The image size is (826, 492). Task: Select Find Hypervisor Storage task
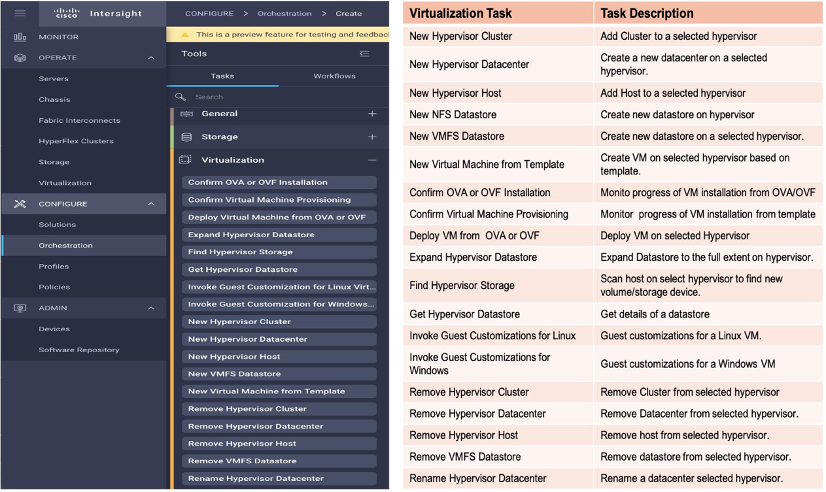click(279, 252)
